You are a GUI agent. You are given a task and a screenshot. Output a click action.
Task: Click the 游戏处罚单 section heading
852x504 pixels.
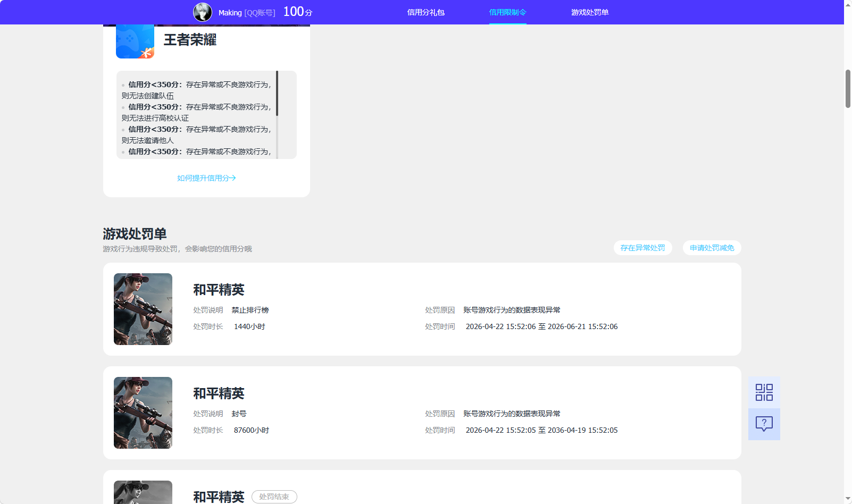coord(135,234)
